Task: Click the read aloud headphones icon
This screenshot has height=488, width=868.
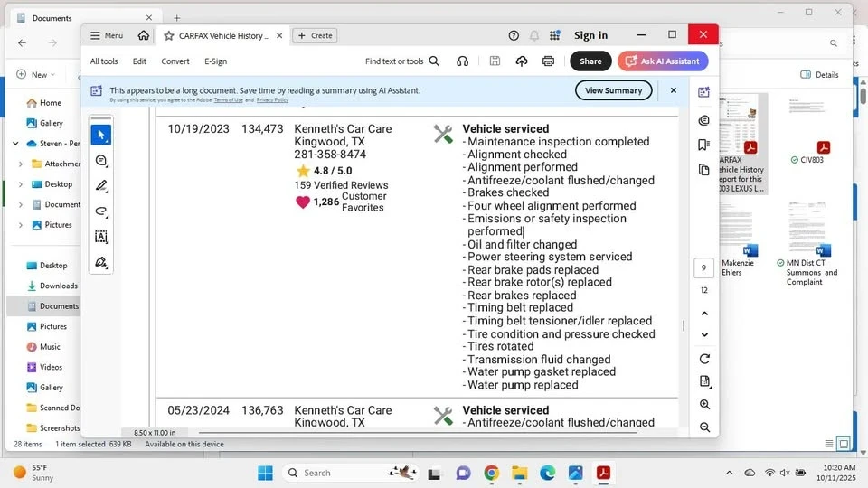Action: pyautogui.click(x=462, y=61)
